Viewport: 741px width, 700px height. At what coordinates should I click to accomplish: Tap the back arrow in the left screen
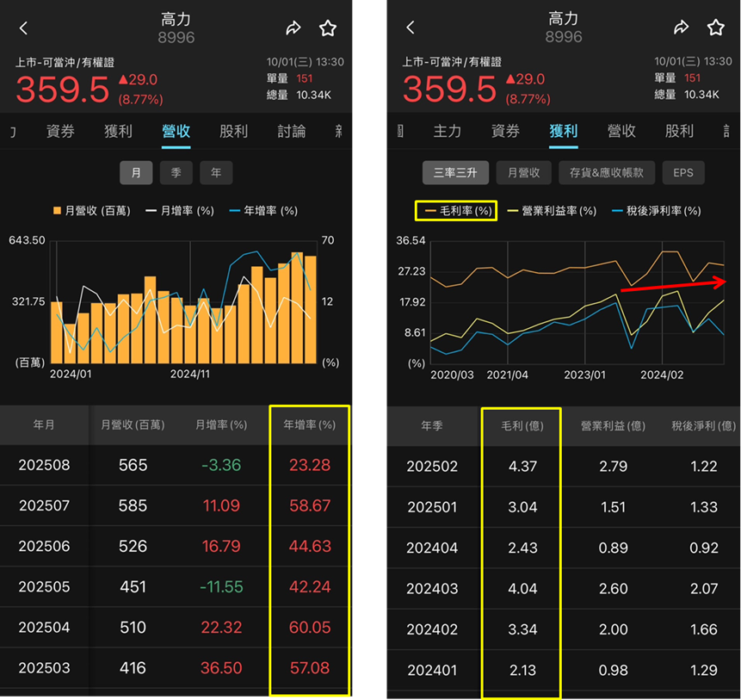point(23,28)
